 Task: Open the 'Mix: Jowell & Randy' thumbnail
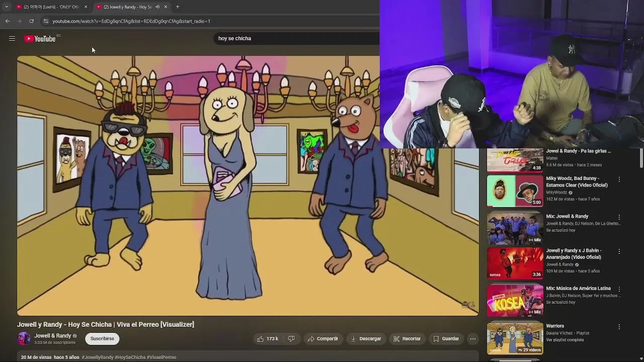point(515,228)
